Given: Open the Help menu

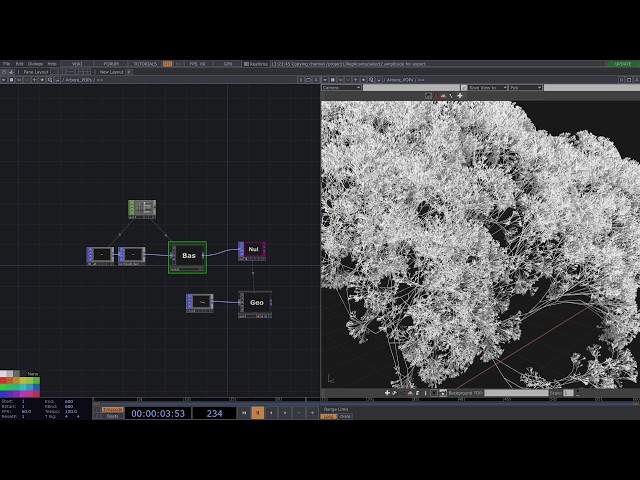Looking at the screenshot, I should point(52,64).
